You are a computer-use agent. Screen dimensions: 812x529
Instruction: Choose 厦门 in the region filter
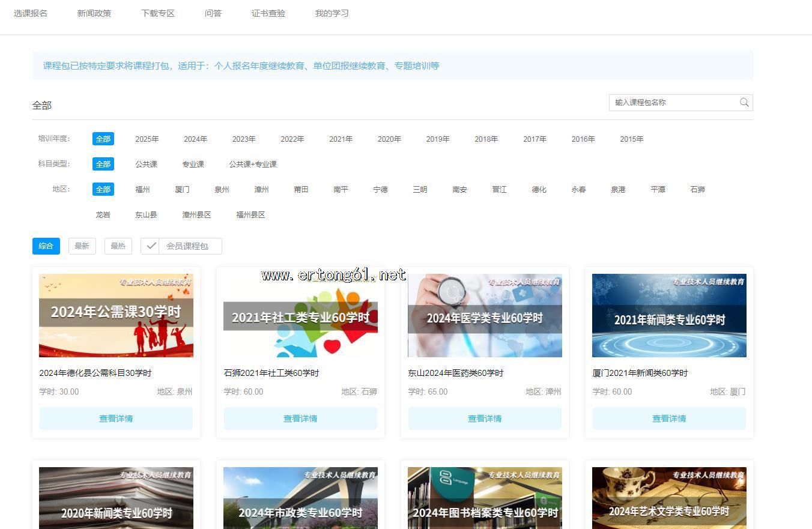182,190
